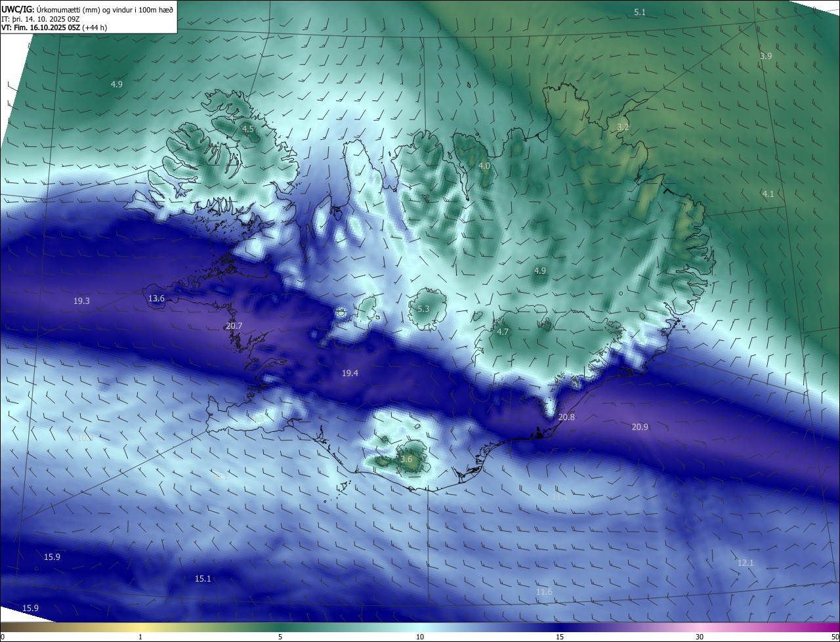
Task: Click the 12.1 value label
Action: point(745,563)
